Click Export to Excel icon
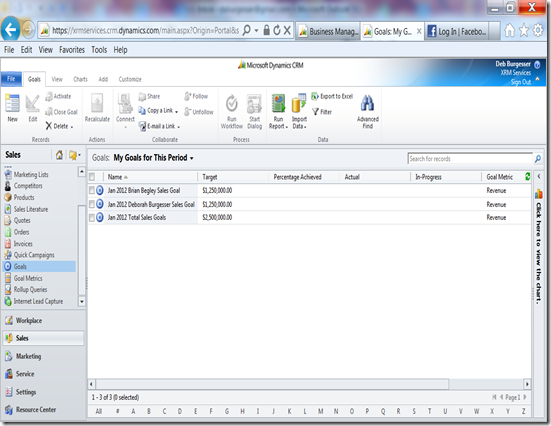This screenshot has height=426, width=551. (x=315, y=96)
